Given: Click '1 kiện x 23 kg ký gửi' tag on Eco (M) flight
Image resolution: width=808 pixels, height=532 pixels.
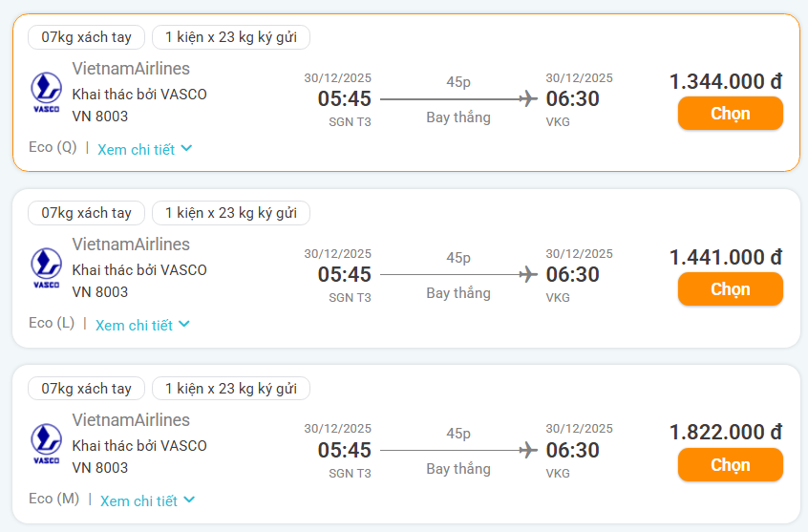Looking at the screenshot, I should [x=231, y=389].
